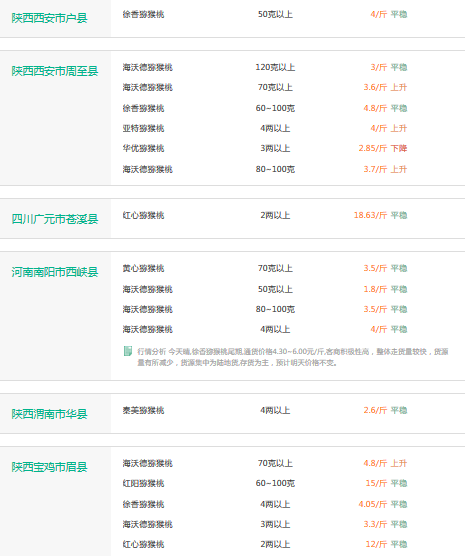Select 120克以上 specification in 周至县
This screenshot has height=556, width=465.
[x=275, y=67]
